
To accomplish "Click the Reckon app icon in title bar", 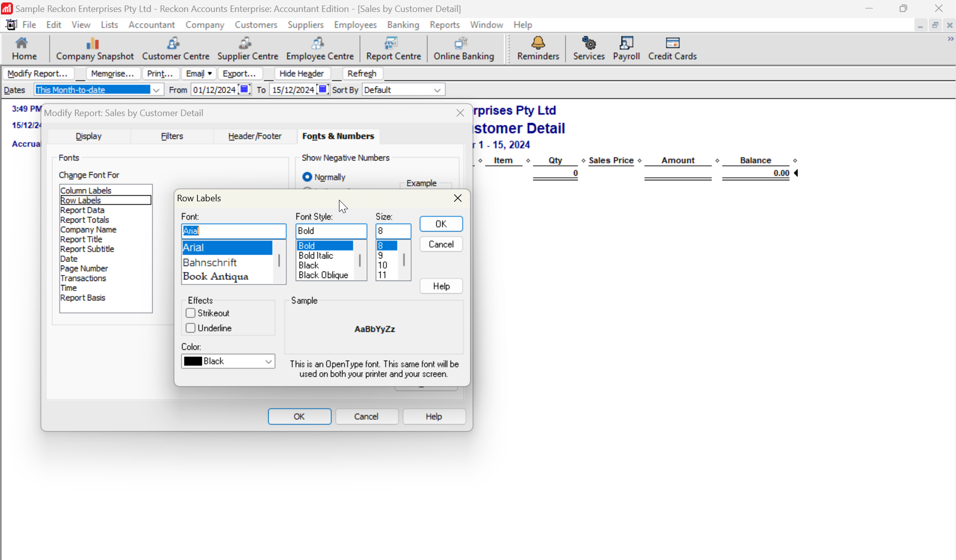I will 6,8.
